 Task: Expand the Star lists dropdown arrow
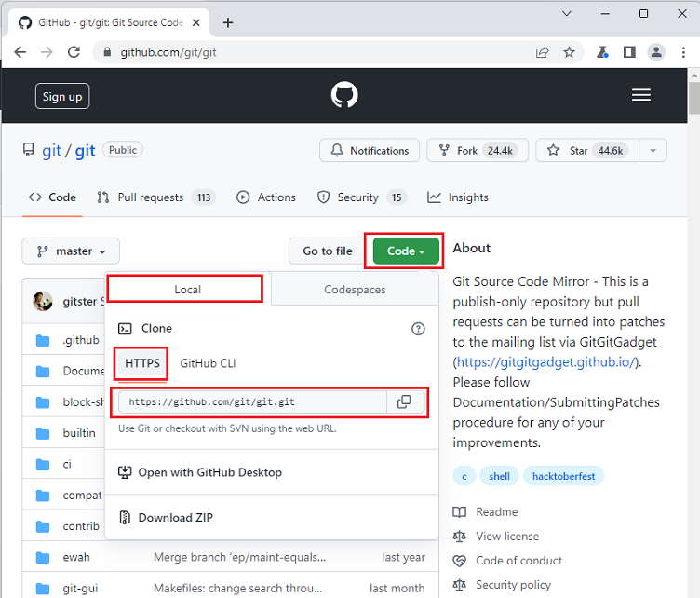pyautogui.click(x=653, y=151)
